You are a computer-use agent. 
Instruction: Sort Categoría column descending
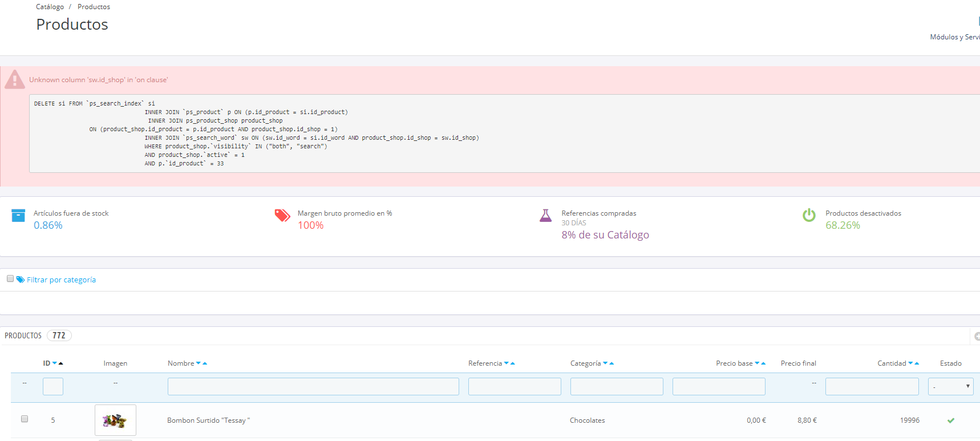605,363
